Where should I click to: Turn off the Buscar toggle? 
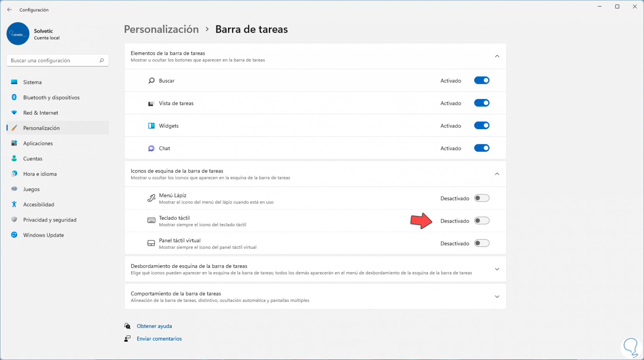pos(482,80)
